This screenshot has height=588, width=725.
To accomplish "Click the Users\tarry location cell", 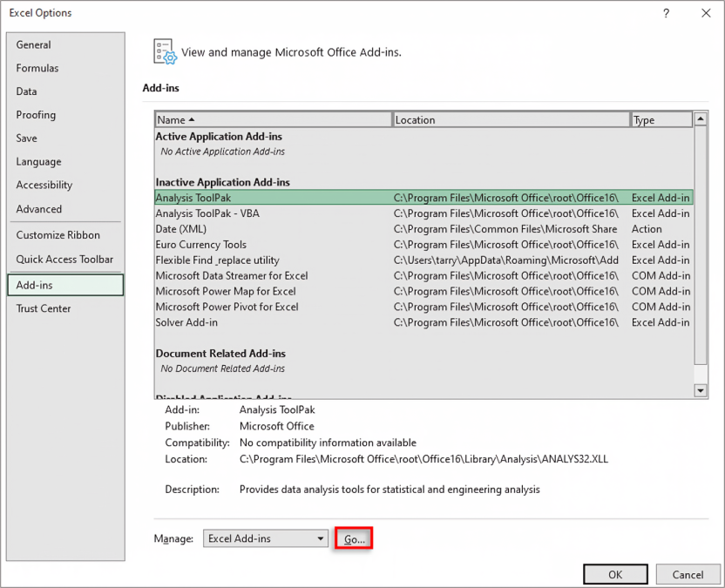I will (505, 260).
